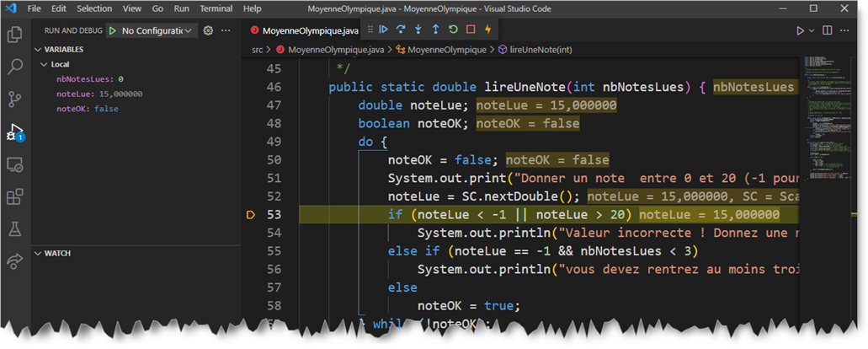
Task: Expand the WATCH section
Action: 56,253
